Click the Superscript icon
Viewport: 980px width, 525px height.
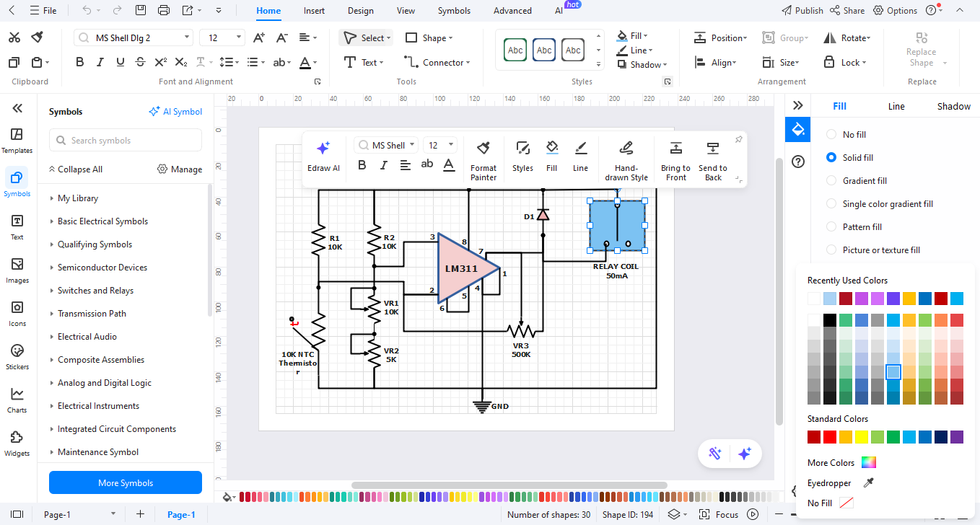click(x=161, y=63)
